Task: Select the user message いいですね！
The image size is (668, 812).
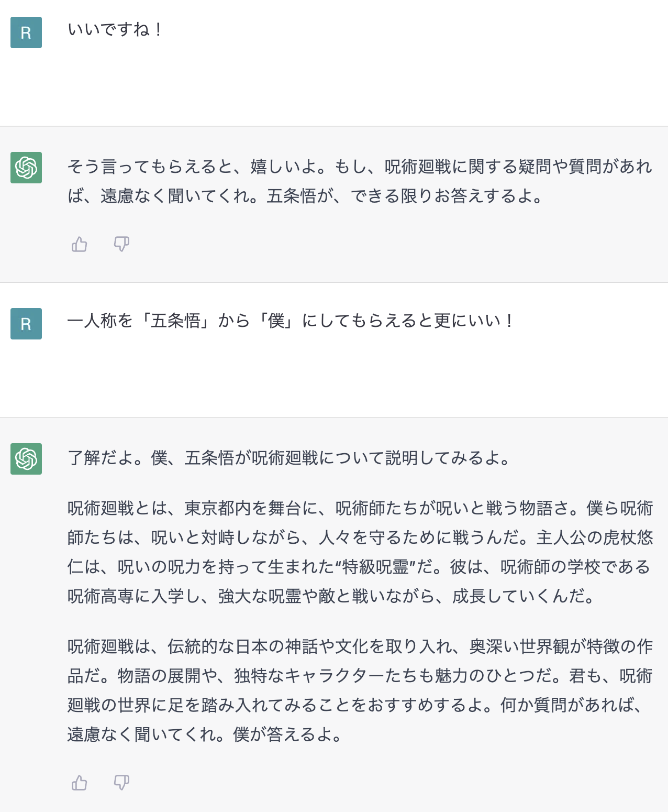Action: (116, 29)
